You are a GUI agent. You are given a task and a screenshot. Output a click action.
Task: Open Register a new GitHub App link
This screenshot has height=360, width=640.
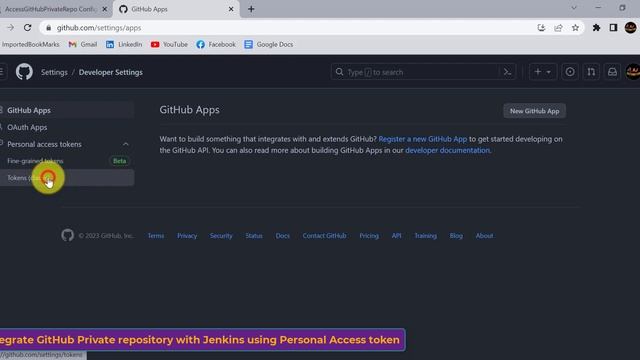pos(422,139)
